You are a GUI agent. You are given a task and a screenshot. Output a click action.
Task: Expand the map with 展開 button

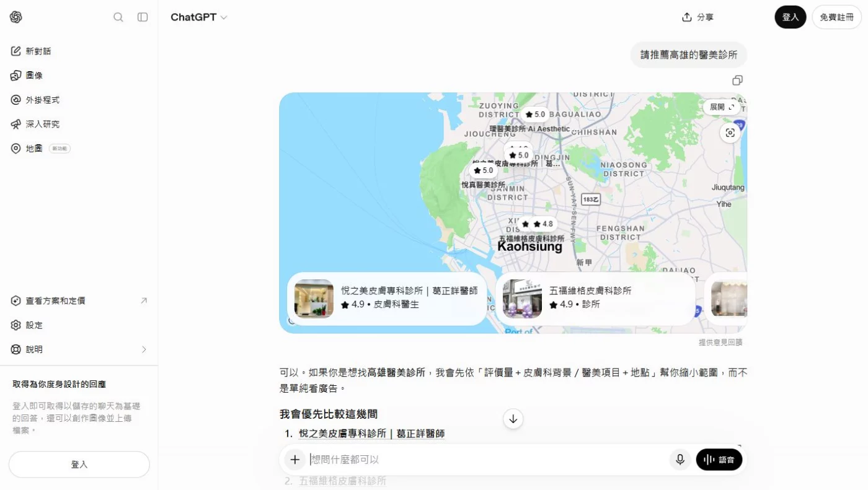722,107
